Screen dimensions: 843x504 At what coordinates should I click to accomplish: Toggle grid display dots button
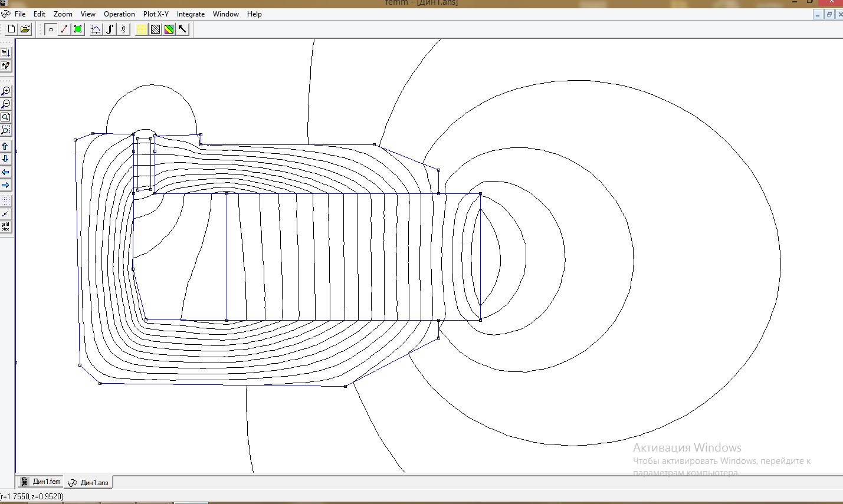[6, 201]
